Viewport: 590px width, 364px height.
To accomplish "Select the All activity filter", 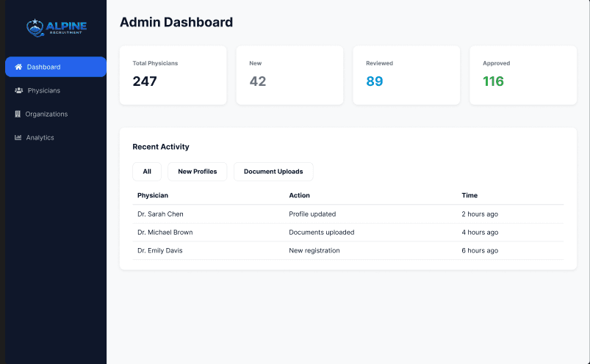I will tap(147, 172).
